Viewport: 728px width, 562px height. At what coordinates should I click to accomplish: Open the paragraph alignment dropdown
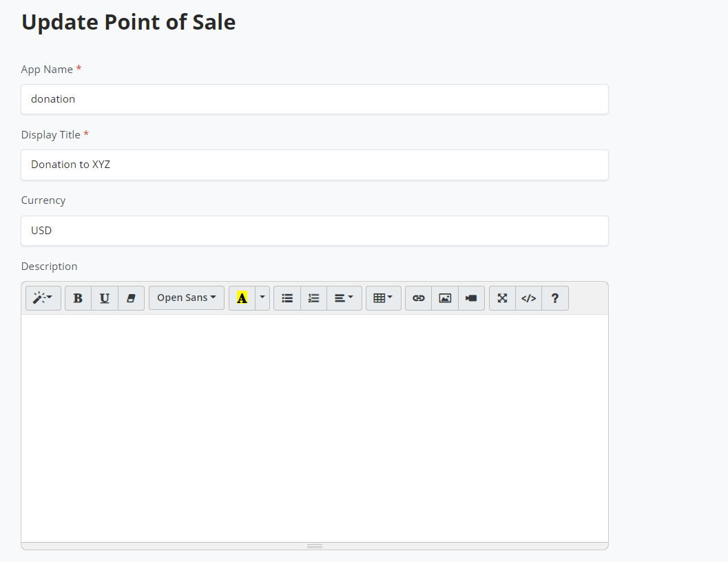coord(344,298)
